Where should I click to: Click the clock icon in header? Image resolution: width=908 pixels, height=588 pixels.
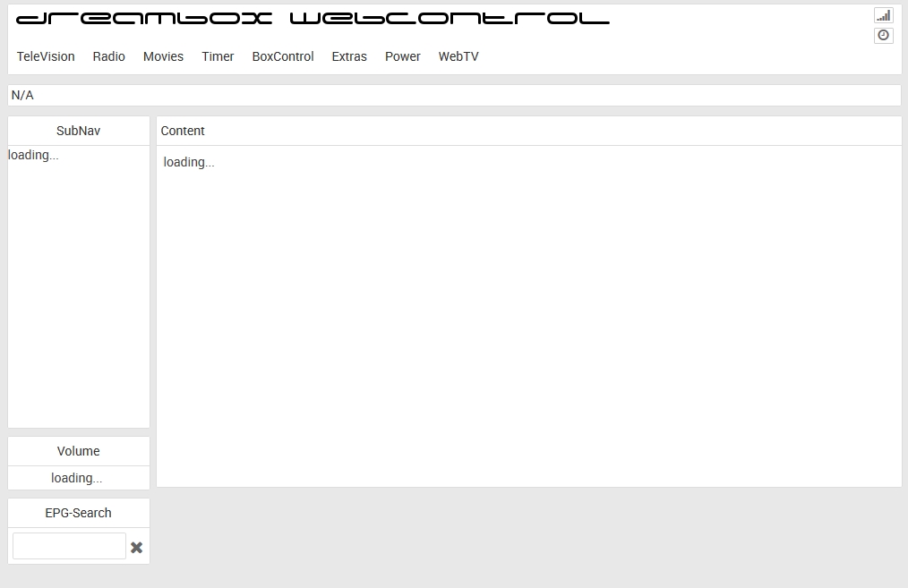[x=883, y=36]
